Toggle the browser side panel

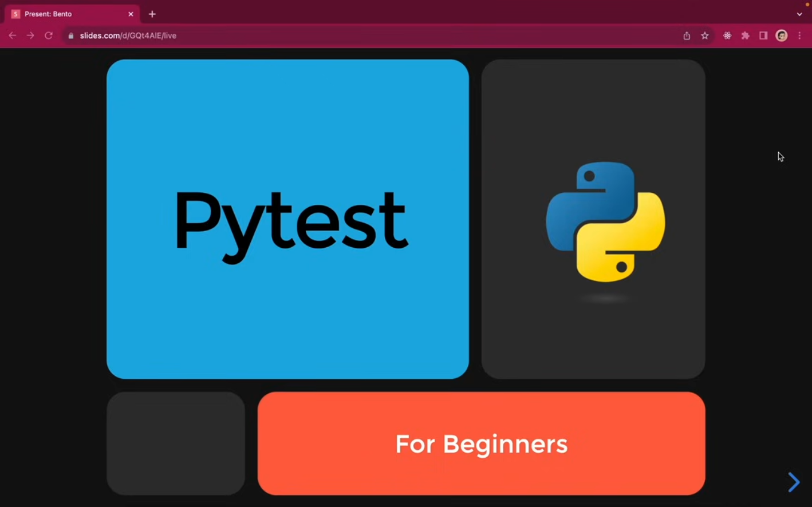tap(763, 35)
